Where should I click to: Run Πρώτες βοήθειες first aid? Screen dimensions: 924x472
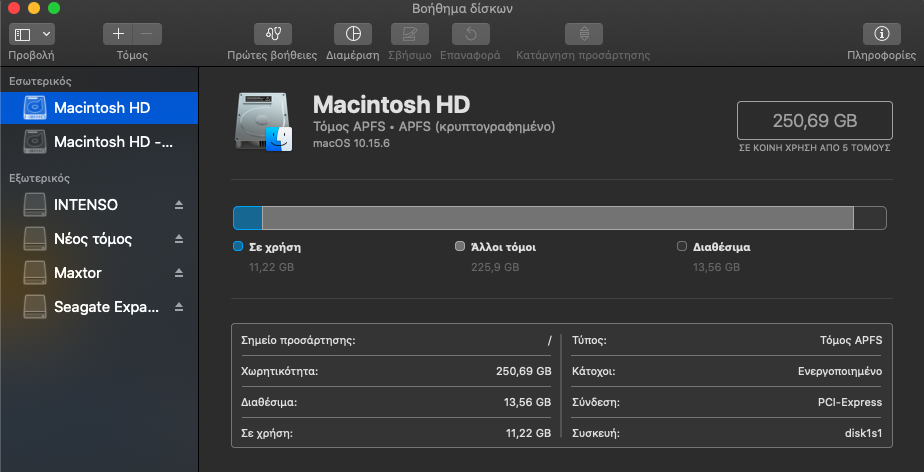pyautogui.click(x=273, y=34)
